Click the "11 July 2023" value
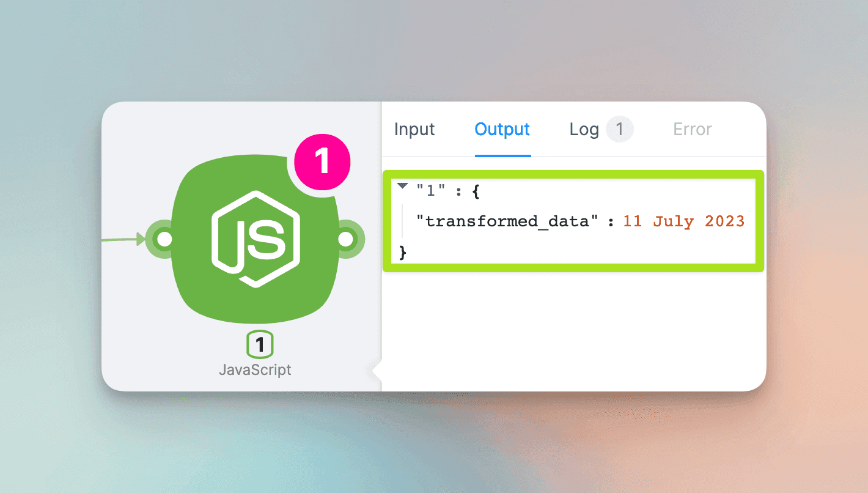868x493 pixels. point(683,221)
